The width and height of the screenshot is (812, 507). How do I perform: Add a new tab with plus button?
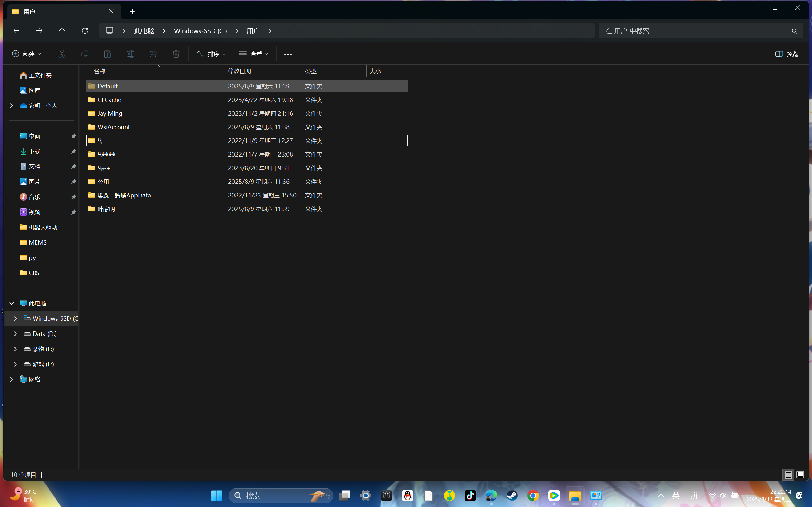[x=132, y=11]
